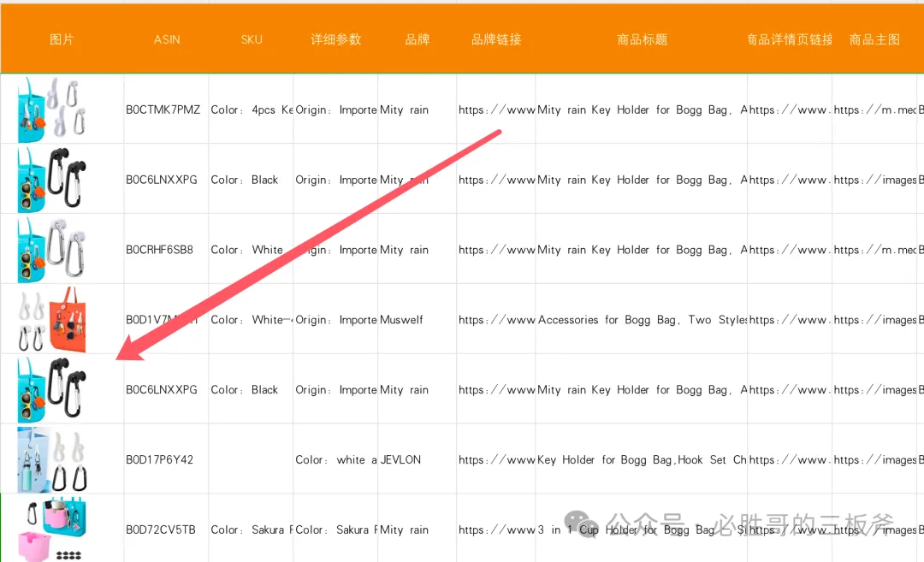The height and width of the screenshot is (562, 924).
Task: Open the product image for B0CTMK7PMZ
Action: (x=52, y=109)
